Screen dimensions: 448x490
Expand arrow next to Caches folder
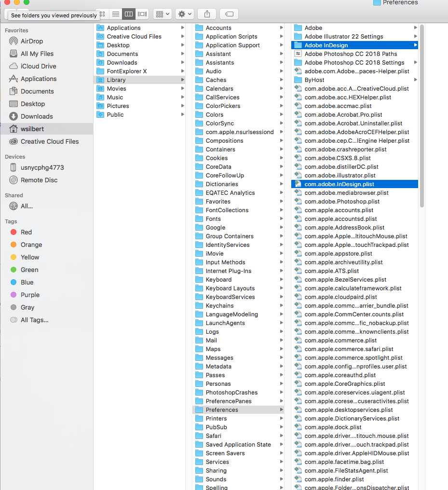[282, 80]
